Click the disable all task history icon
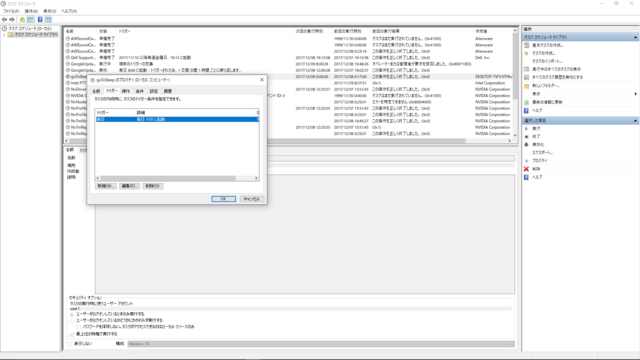The width and height of the screenshot is (640, 360). point(527,77)
